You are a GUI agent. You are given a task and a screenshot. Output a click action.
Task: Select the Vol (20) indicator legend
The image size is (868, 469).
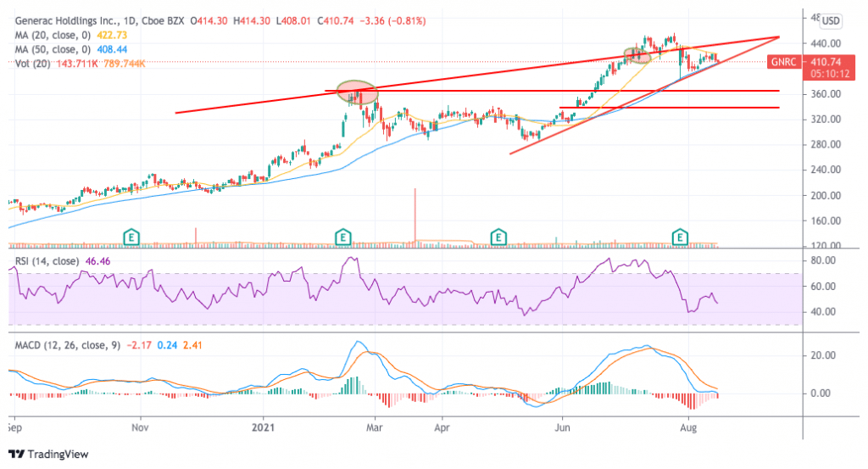(33, 64)
